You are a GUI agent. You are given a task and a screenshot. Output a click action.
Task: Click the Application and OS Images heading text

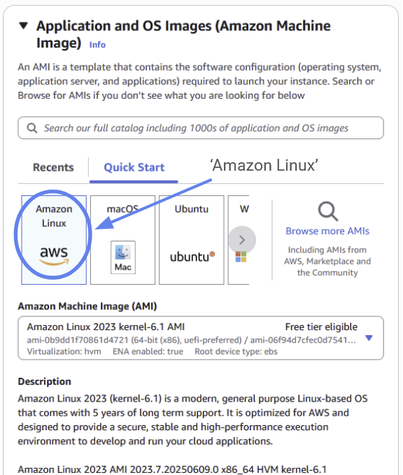184,34
